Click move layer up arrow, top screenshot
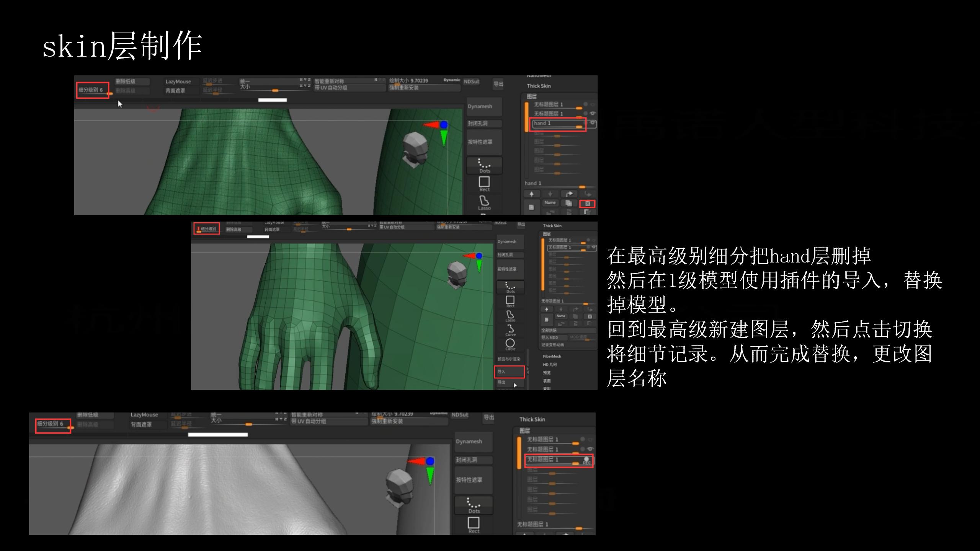Viewport: 980px width, 551px height. pos(532,194)
